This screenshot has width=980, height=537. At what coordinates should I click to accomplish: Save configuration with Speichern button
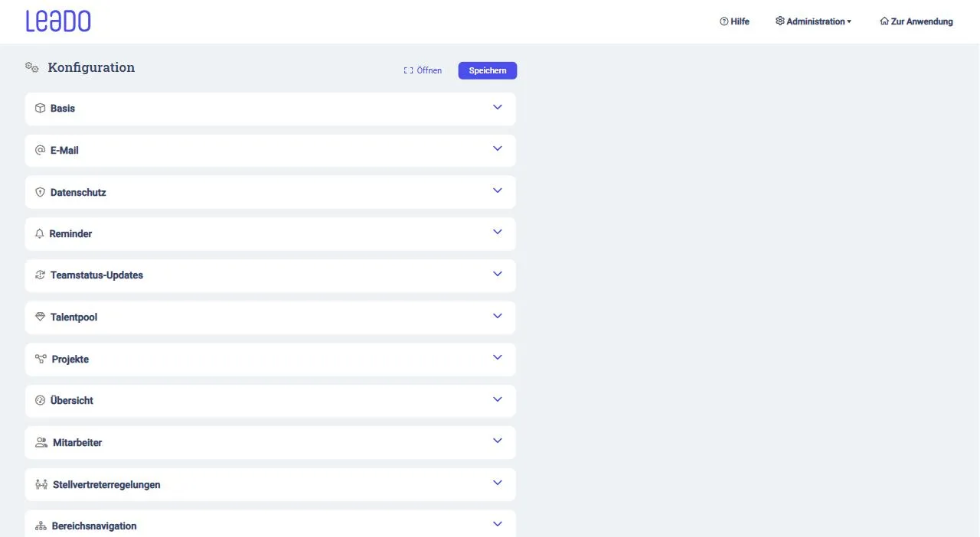[x=488, y=70]
